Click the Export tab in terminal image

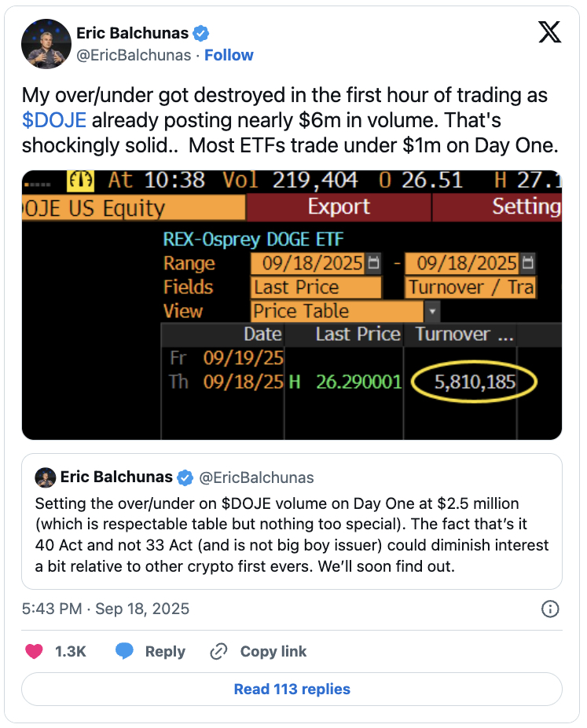pyautogui.click(x=339, y=207)
